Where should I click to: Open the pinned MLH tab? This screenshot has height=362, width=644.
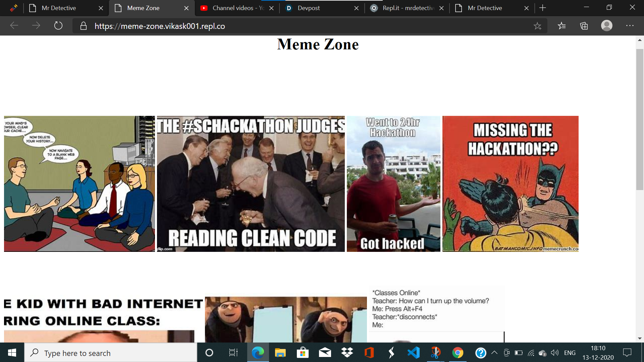click(x=14, y=8)
